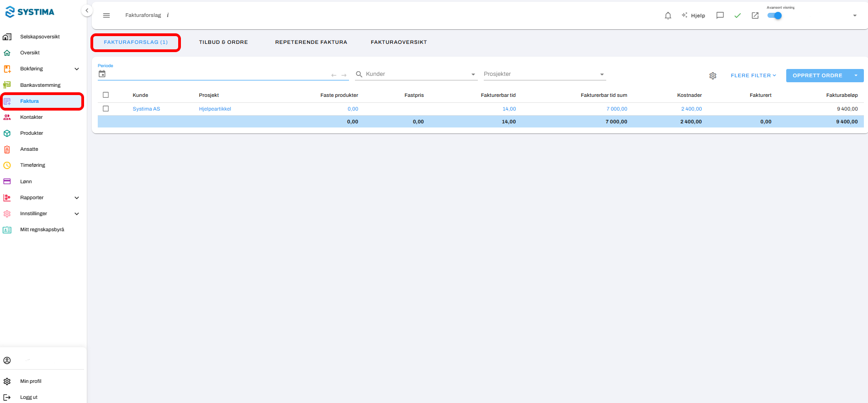Switch to Fakturaoversikt tab
868x403 pixels.
399,42
